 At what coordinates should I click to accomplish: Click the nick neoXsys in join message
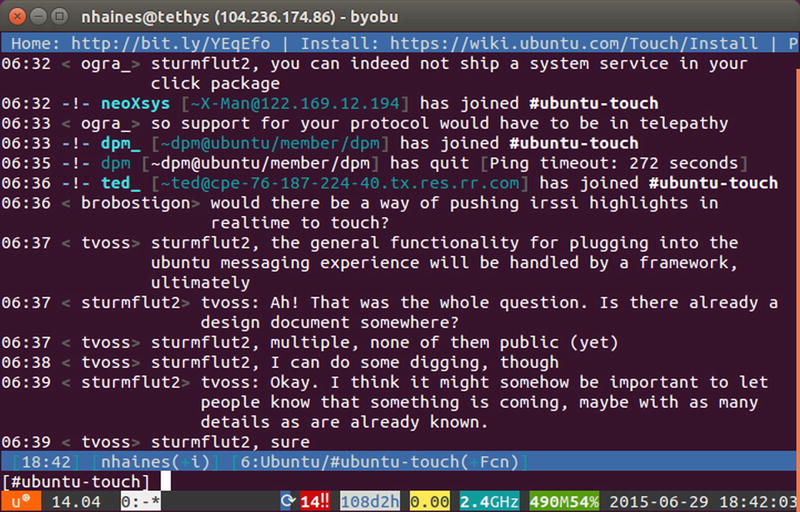pos(135,103)
